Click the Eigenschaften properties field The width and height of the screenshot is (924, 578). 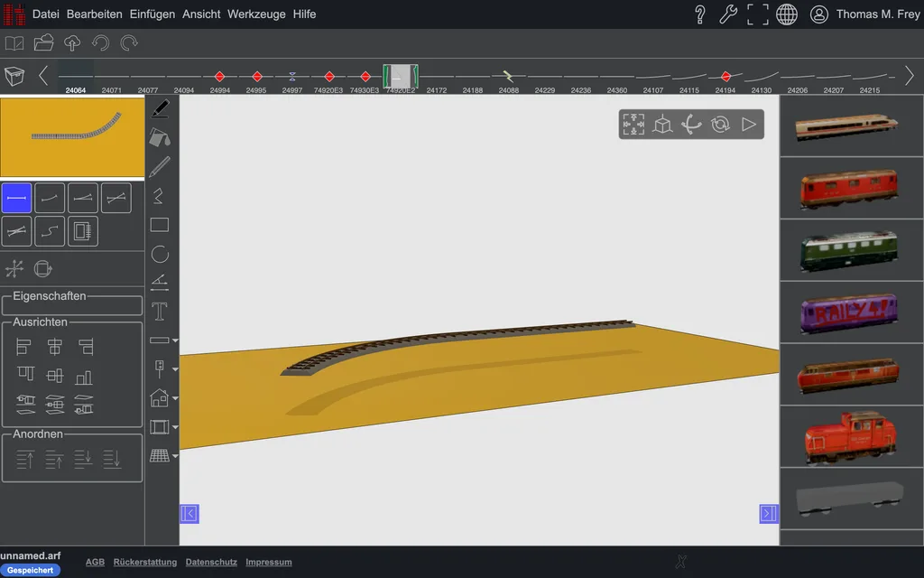(72, 306)
